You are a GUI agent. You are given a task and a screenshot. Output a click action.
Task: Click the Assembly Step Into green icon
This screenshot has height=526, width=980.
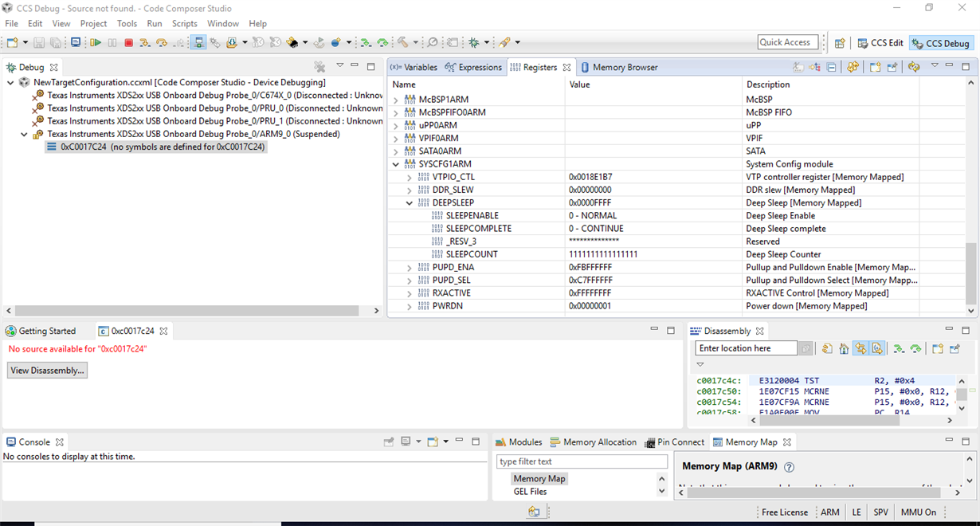(x=366, y=42)
